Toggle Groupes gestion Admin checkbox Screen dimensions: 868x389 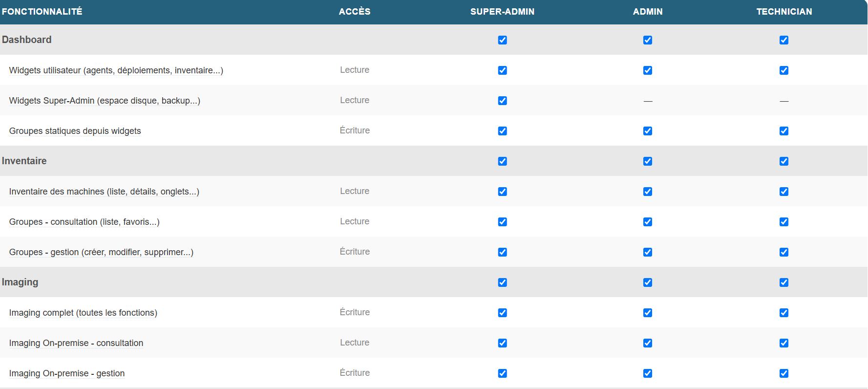click(648, 252)
